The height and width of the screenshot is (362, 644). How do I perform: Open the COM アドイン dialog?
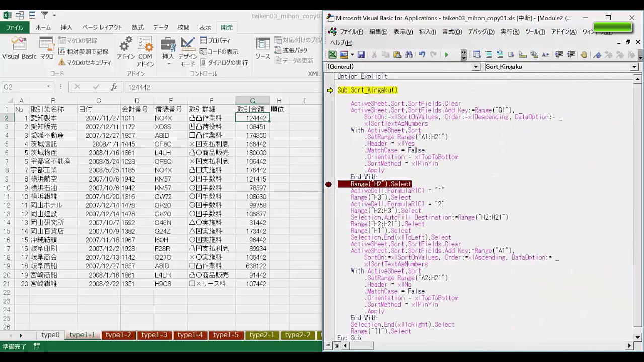pyautogui.click(x=145, y=51)
